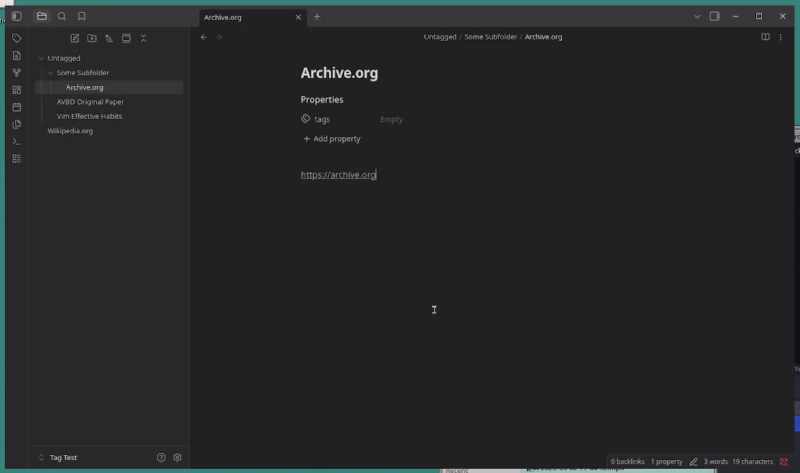Open the graph view icon in the ribbon
Viewport: 800px width, 473px height.
coord(16,73)
